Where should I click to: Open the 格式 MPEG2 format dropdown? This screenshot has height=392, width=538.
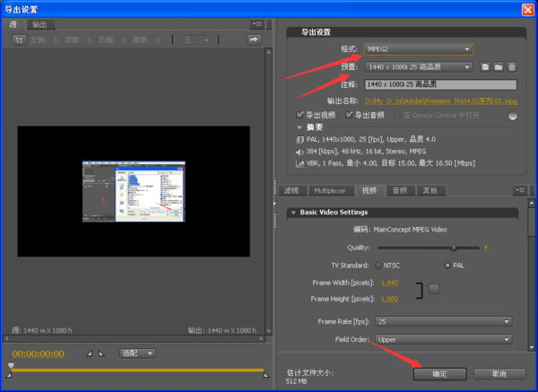pos(419,49)
